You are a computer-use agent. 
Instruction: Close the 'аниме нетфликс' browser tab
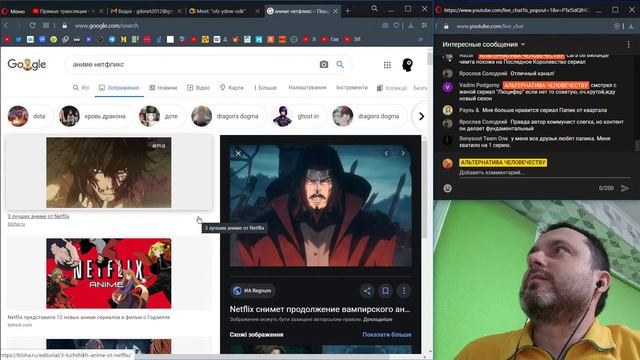[335, 11]
